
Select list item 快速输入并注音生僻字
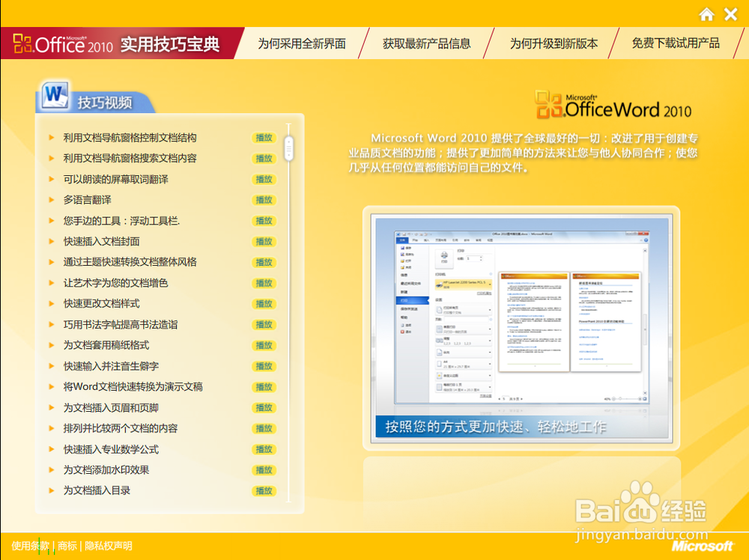(111, 366)
